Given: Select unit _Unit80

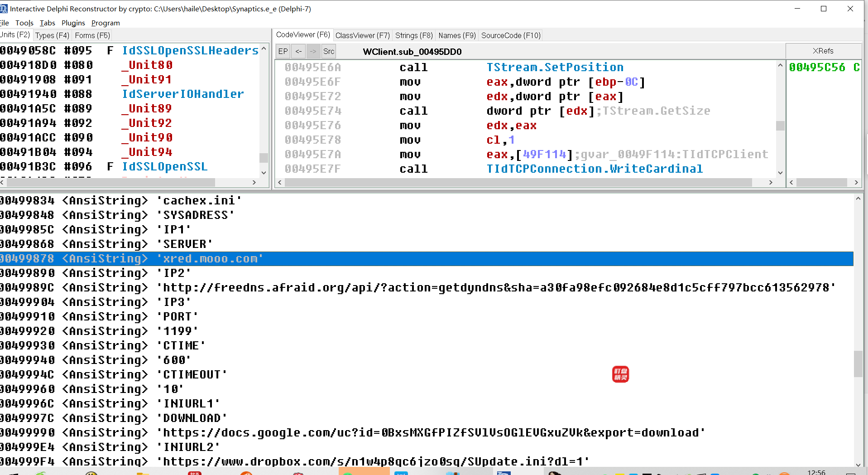Looking at the screenshot, I should [x=129, y=65].
